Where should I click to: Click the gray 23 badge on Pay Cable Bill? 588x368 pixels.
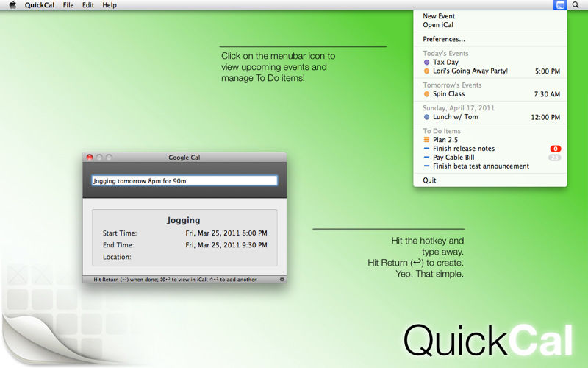pos(555,158)
